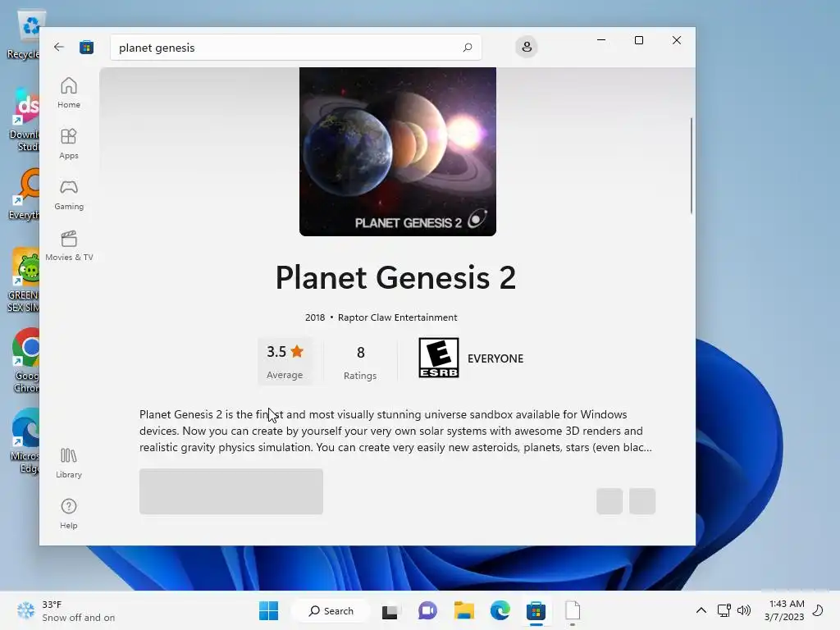Select the Google Chrome desktop shortcut

coord(25,360)
